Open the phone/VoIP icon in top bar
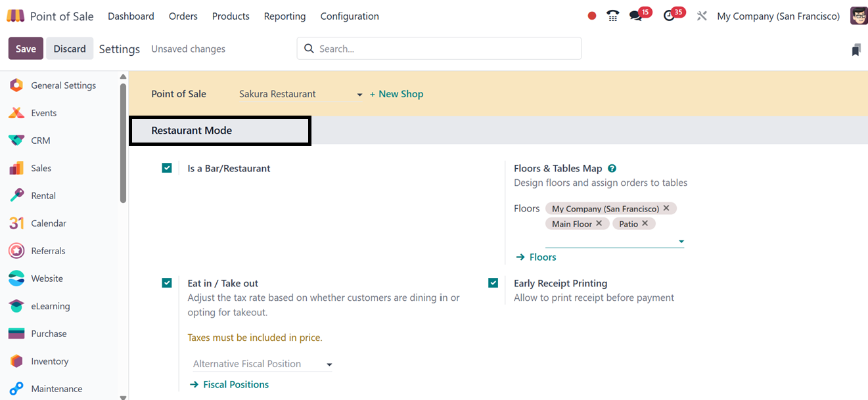 click(613, 16)
